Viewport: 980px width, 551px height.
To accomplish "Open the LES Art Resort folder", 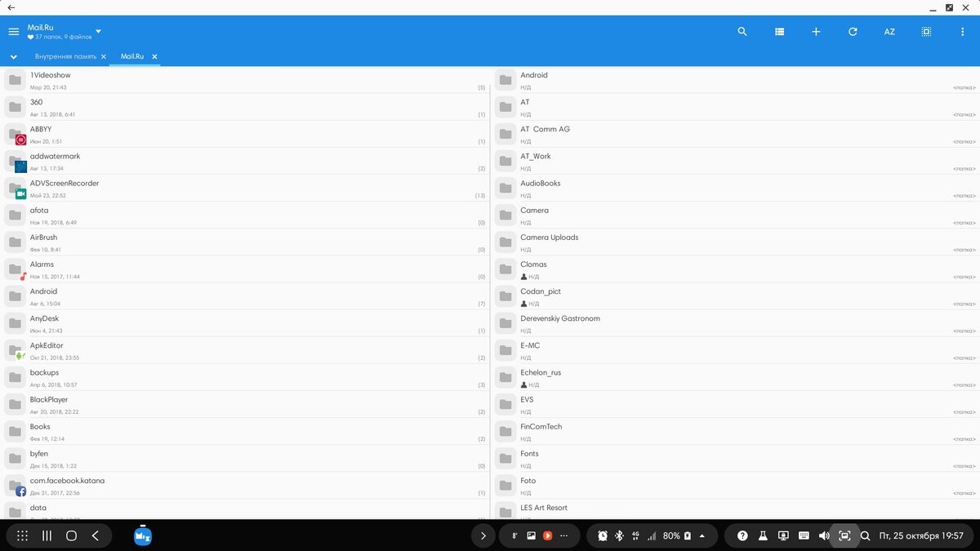I will (735, 509).
